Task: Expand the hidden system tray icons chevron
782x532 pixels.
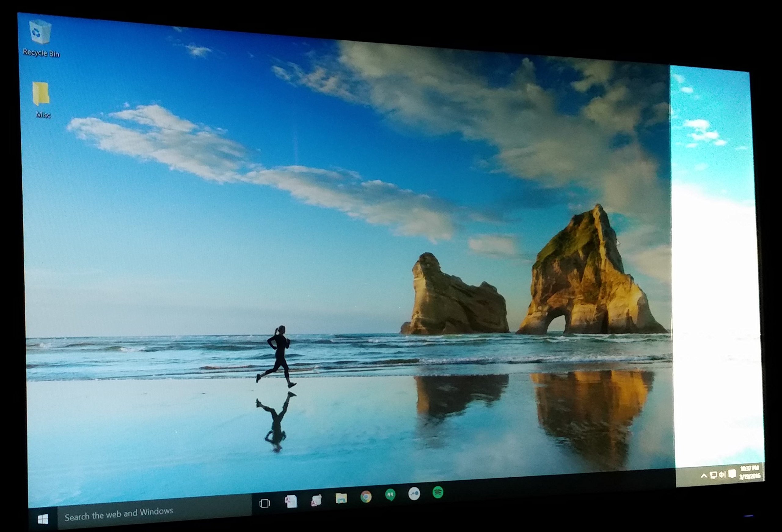Action: 703,476
